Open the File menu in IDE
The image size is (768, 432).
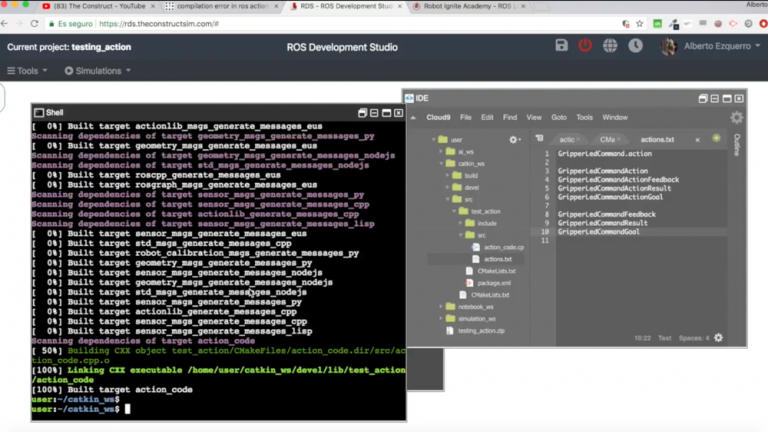click(x=466, y=118)
